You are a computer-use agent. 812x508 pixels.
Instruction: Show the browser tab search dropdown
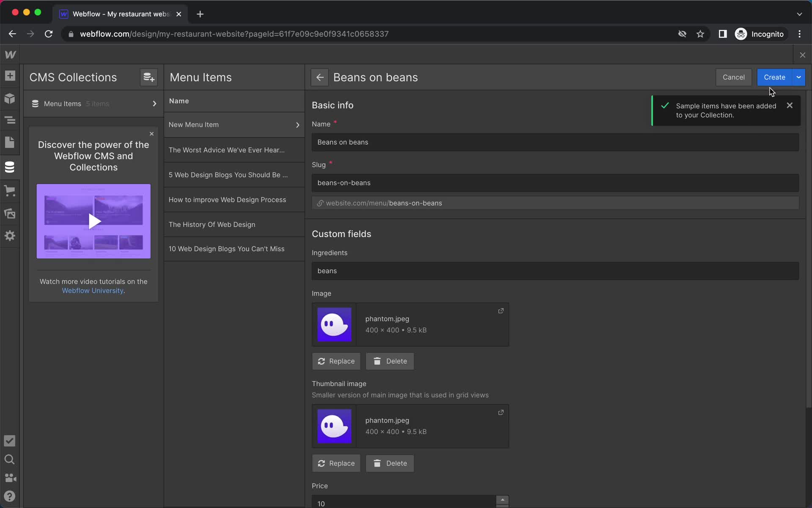click(x=799, y=14)
